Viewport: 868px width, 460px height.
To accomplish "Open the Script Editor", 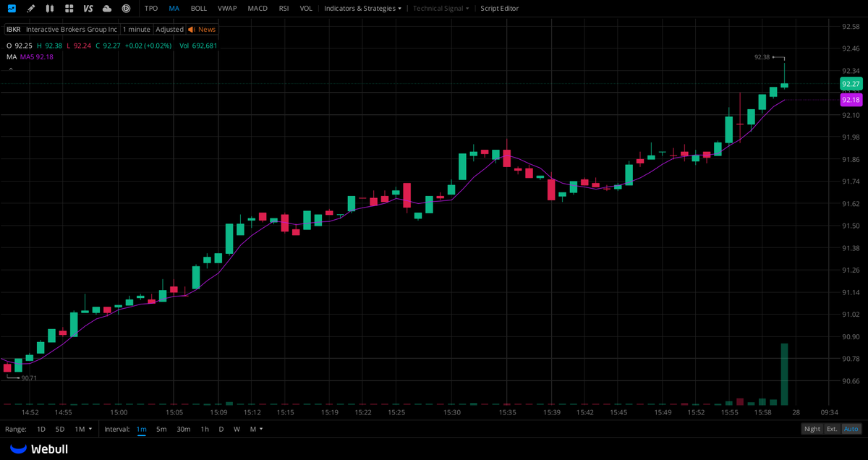I will pos(499,9).
